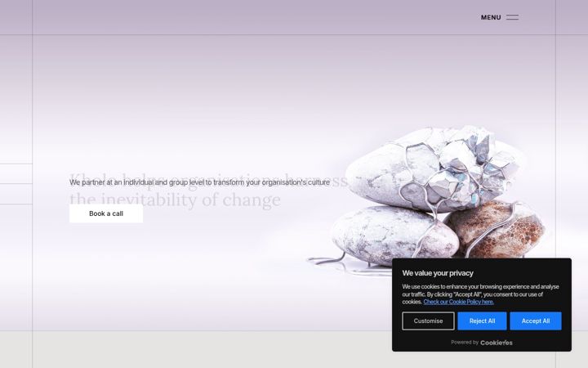This screenshot has height=368, width=588.
Task: Click the Book a call button
Action: [106, 213]
